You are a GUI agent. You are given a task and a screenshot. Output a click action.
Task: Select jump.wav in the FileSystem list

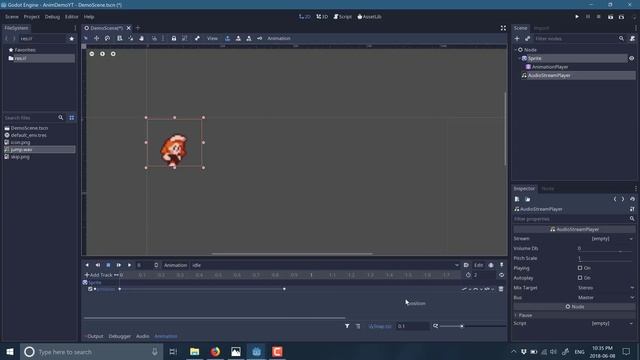39,150
